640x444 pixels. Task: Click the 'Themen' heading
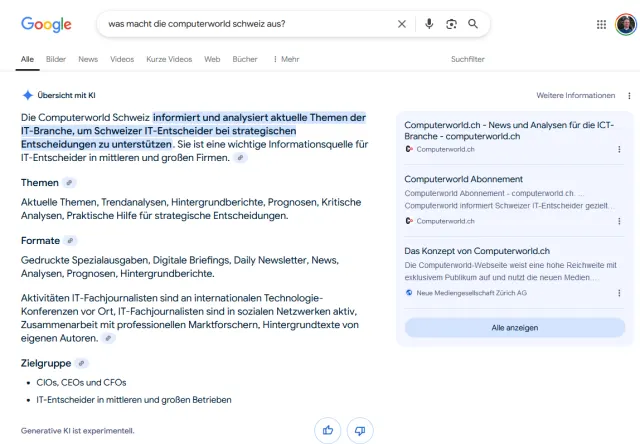[x=40, y=182]
